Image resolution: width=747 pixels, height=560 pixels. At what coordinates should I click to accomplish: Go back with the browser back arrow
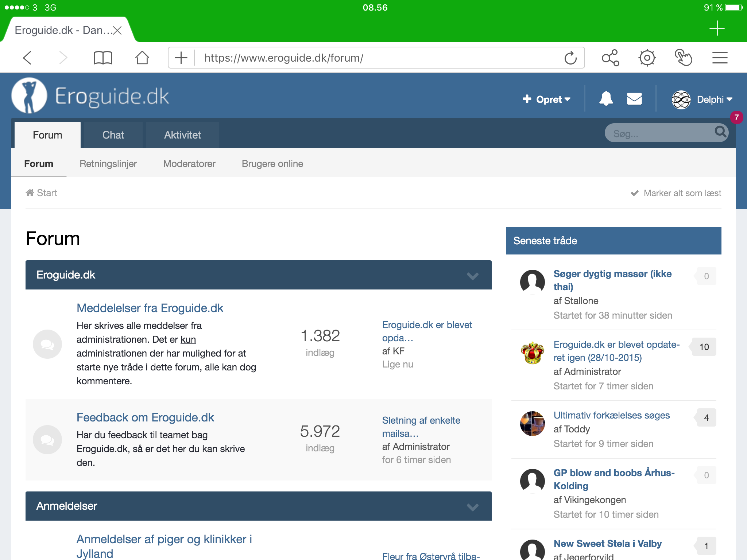27,58
